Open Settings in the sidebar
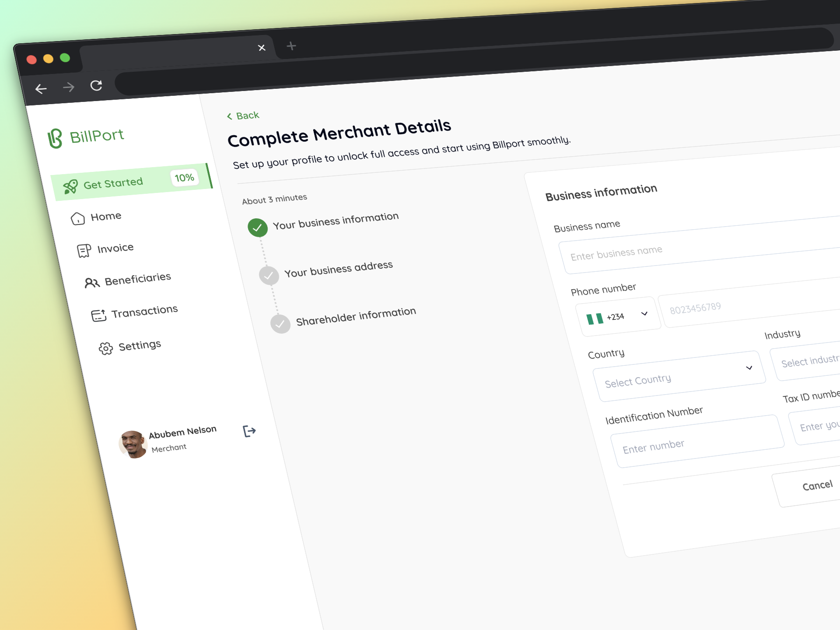 coord(130,347)
